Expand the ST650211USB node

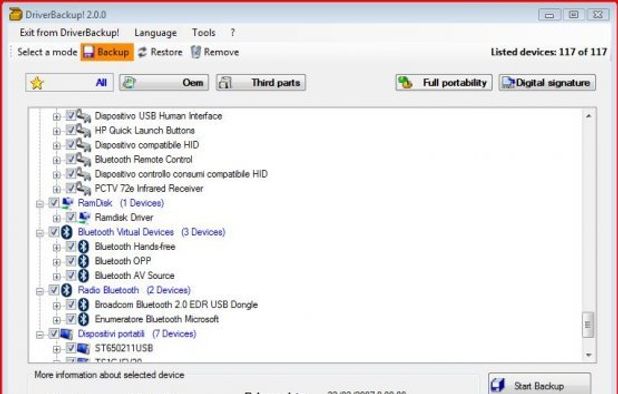pos(57,349)
